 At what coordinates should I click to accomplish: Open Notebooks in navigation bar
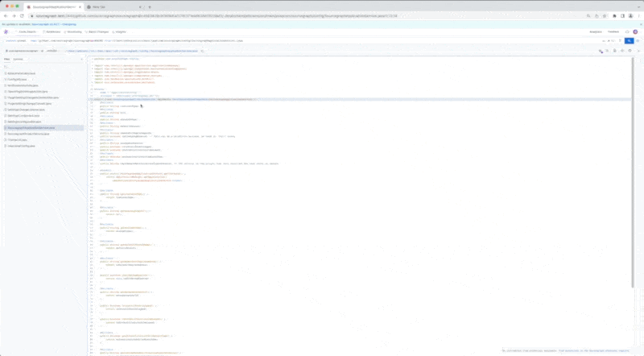[x=52, y=31]
